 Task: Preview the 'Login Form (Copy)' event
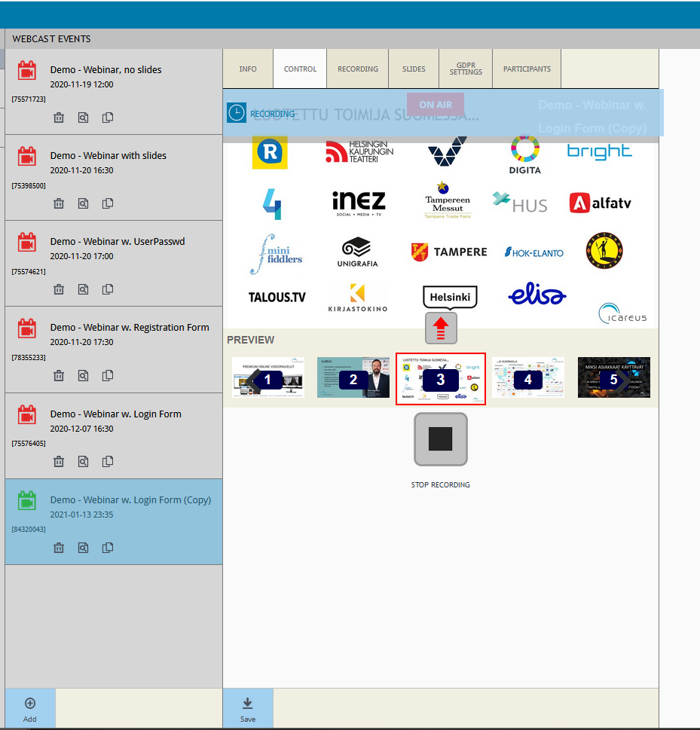point(83,548)
